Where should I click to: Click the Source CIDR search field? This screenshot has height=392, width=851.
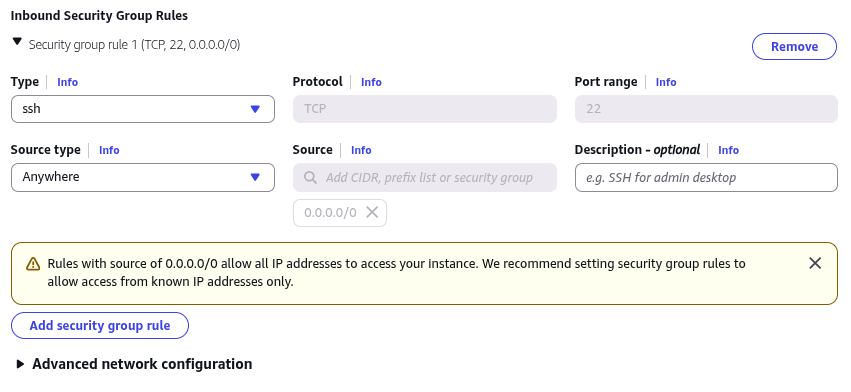[x=424, y=178]
